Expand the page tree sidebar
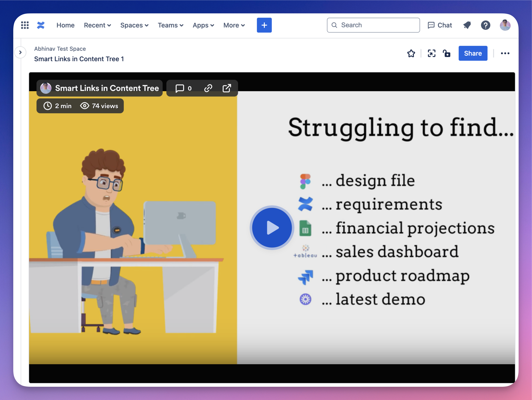The height and width of the screenshot is (400, 532). click(20, 52)
